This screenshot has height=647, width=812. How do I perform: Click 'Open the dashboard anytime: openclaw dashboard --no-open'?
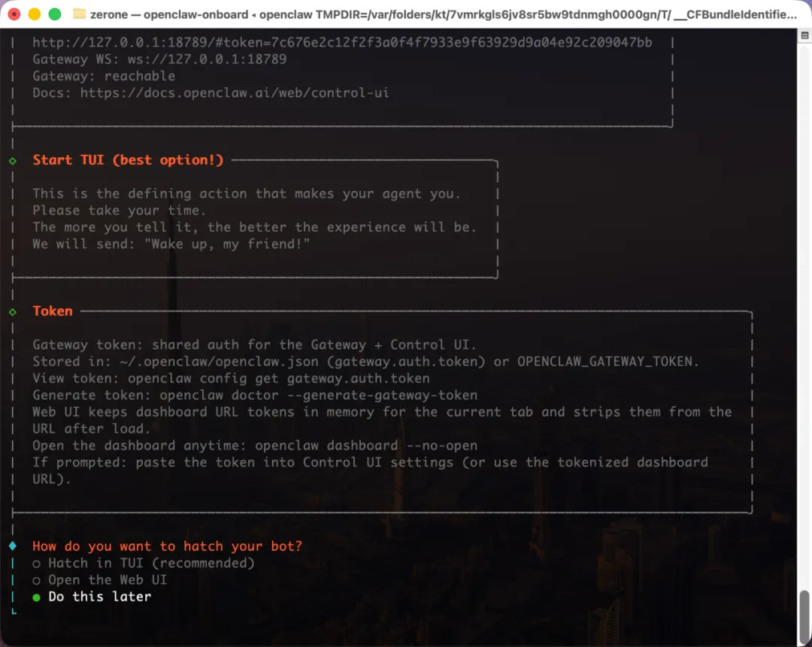pos(255,446)
